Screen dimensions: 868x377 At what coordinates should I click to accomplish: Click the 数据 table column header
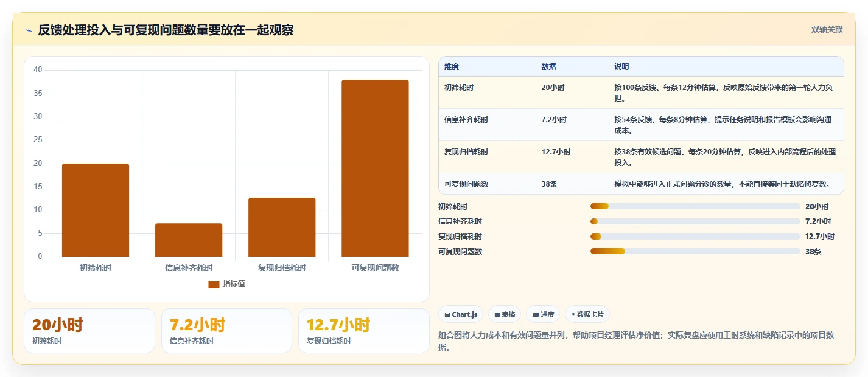pyautogui.click(x=548, y=67)
